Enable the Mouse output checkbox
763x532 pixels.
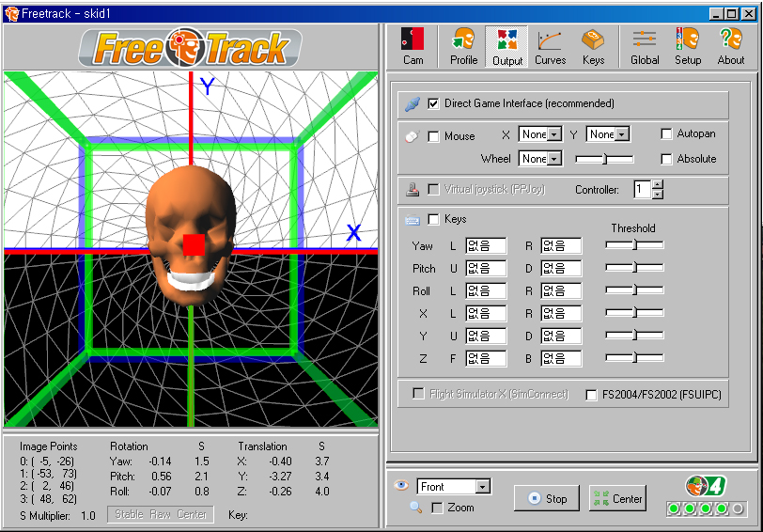point(433,136)
